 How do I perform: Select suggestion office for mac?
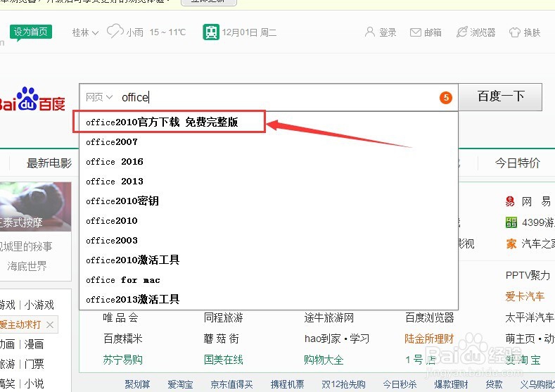(269, 280)
